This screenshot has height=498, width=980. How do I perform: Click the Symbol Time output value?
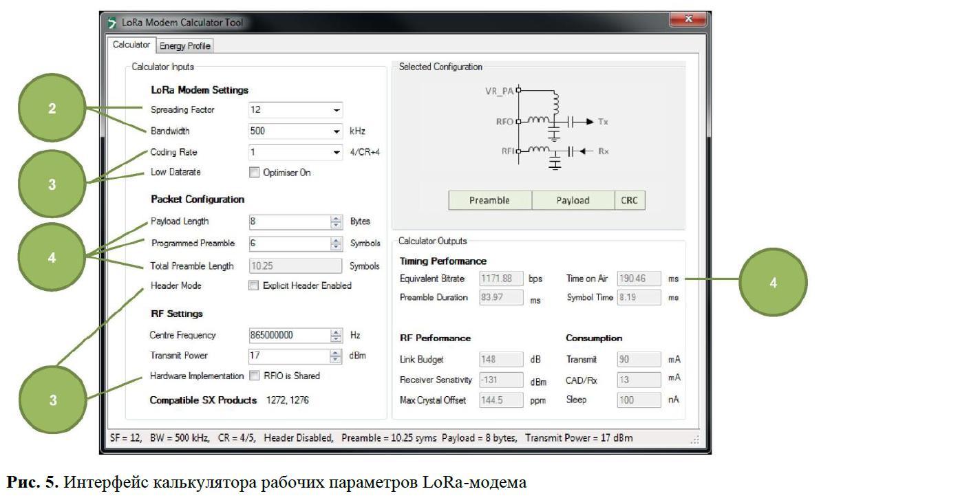tap(639, 298)
